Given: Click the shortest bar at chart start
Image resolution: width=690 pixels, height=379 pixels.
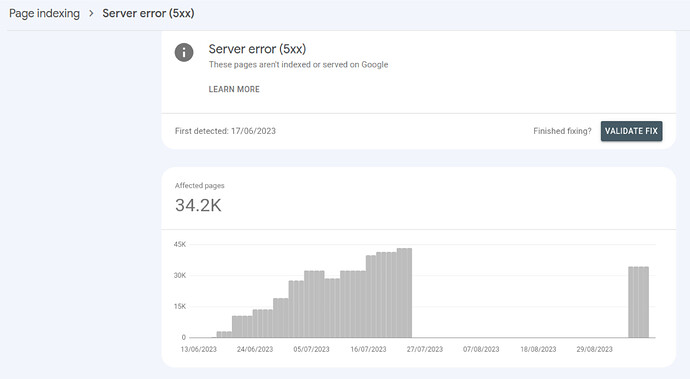Looking at the screenshot, I should tap(224, 335).
